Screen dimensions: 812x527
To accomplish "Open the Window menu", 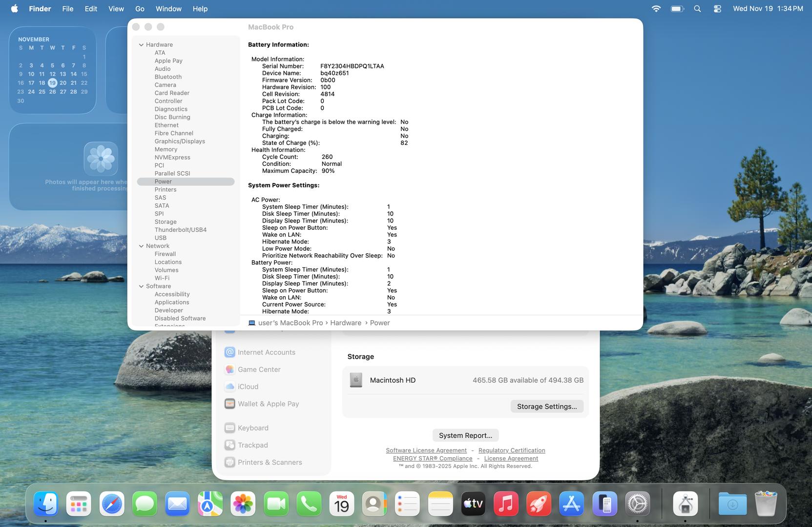I will [x=168, y=9].
